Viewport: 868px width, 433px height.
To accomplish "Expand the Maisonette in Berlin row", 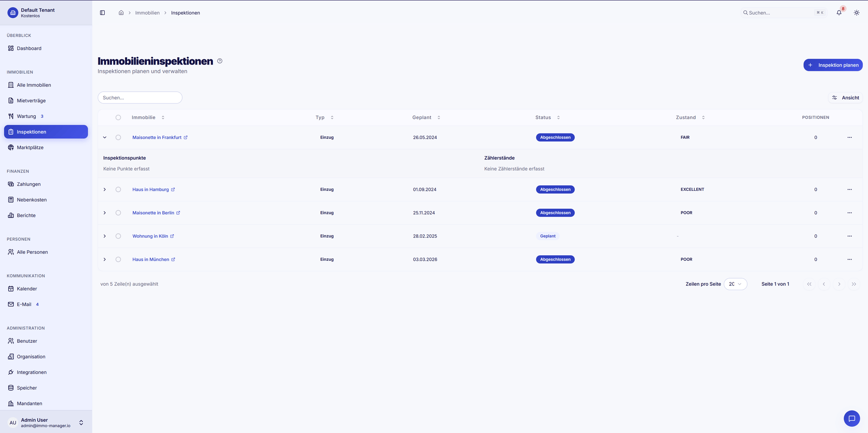I will pyautogui.click(x=105, y=213).
